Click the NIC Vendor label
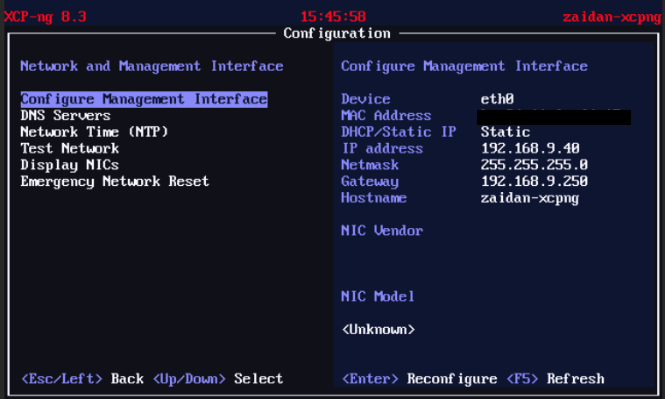This screenshot has height=399, width=665. click(x=382, y=231)
